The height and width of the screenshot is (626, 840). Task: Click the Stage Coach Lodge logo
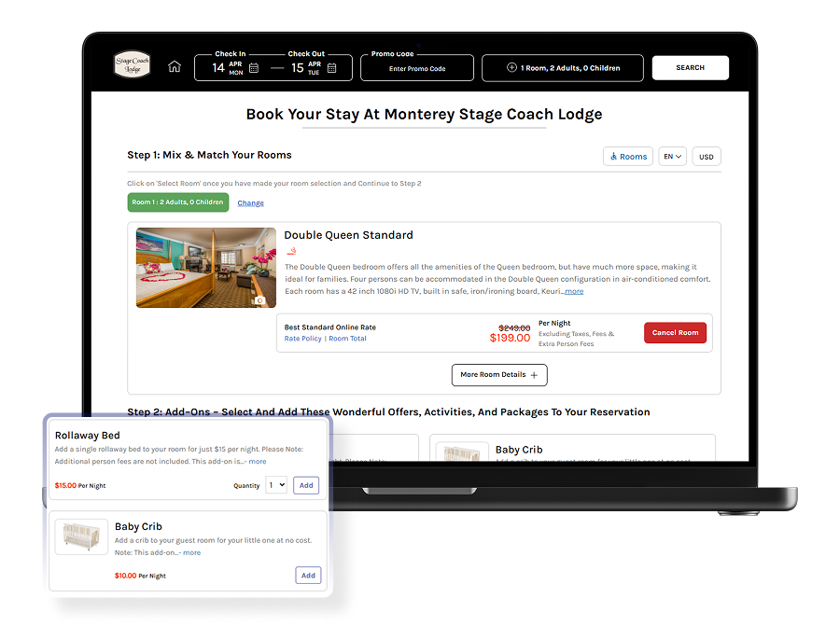133,64
